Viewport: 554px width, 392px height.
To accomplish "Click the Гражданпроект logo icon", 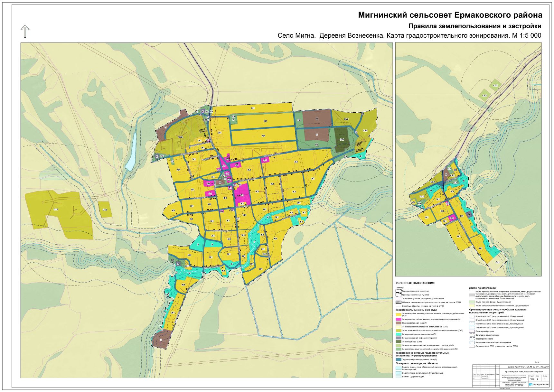I will coord(530,385).
